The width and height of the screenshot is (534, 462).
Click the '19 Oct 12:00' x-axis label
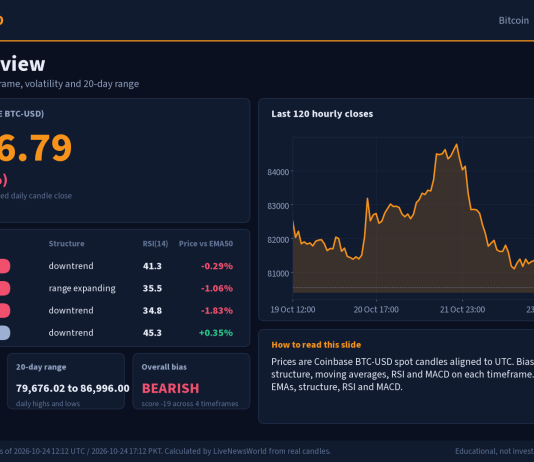pos(293,309)
